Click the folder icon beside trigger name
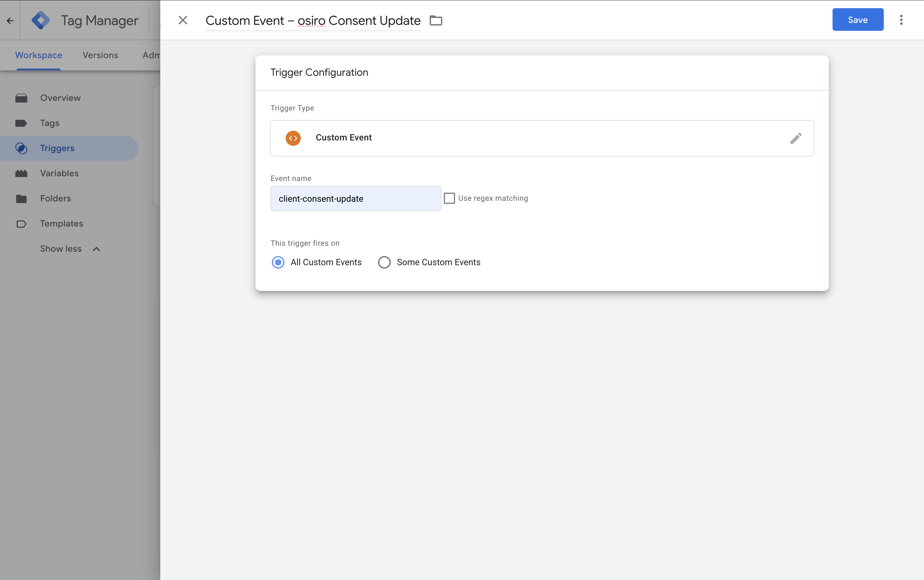924x580 pixels. point(436,20)
